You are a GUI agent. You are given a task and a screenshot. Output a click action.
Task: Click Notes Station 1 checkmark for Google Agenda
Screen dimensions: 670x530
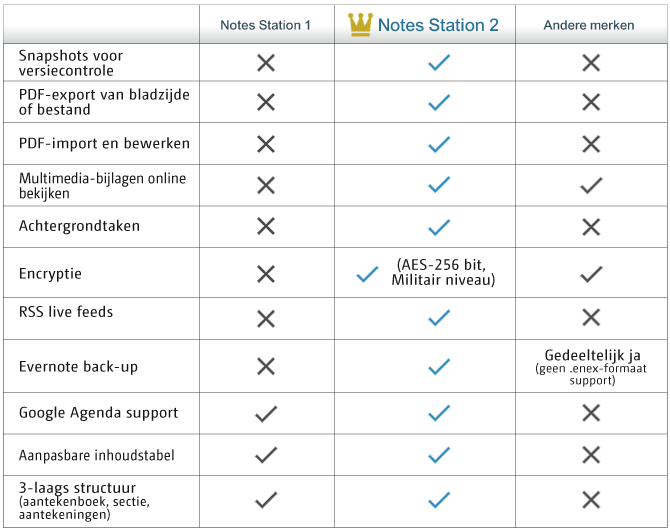(x=266, y=413)
